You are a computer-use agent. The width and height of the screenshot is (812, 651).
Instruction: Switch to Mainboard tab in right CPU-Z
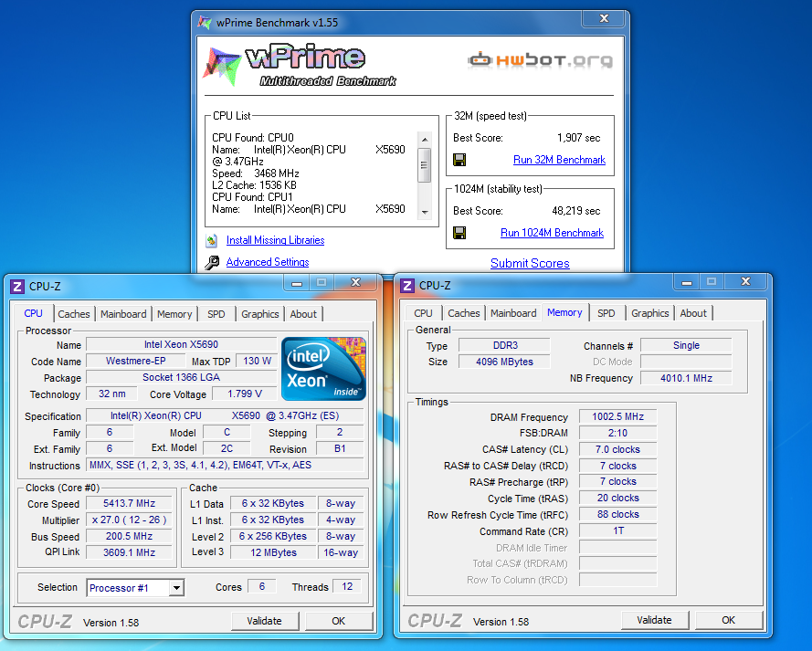(513, 313)
